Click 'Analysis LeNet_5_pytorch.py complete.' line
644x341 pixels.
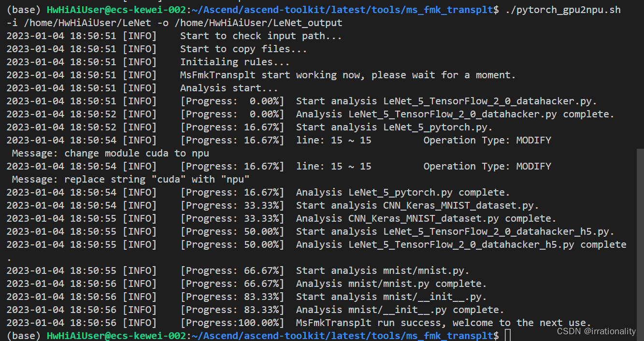pos(403,192)
